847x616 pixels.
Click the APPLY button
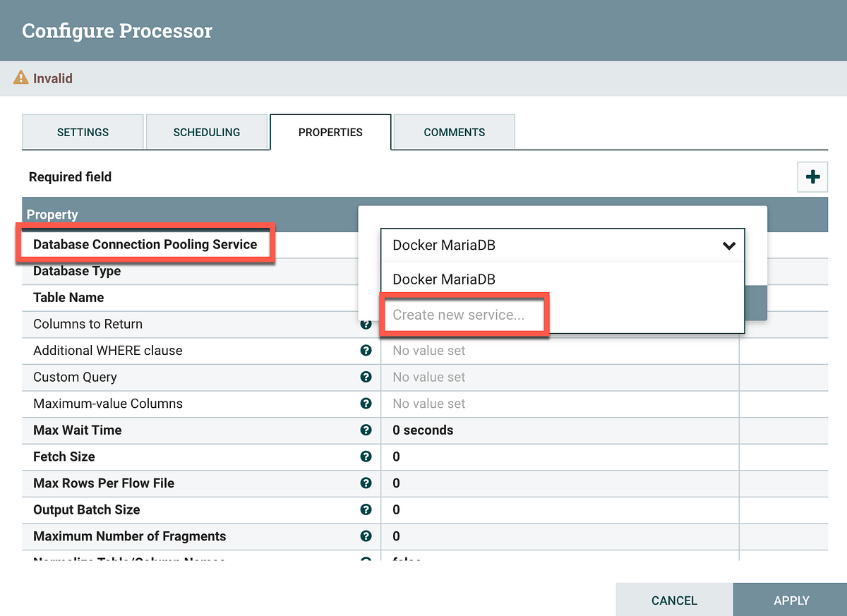[792, 600]
